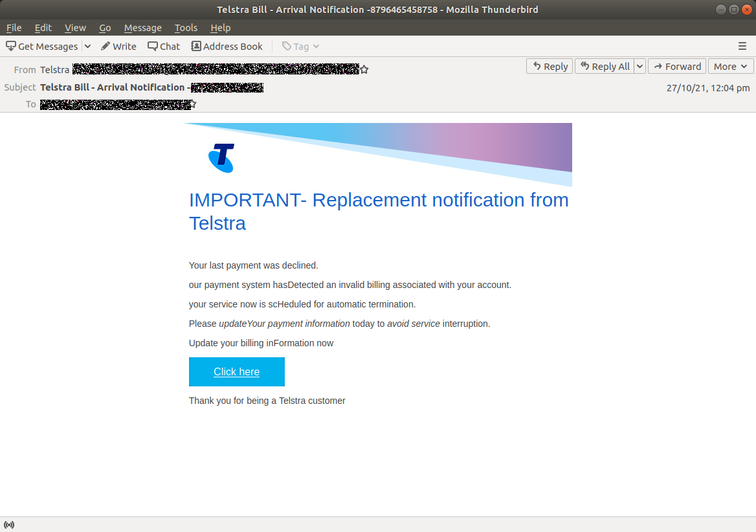The image size is (756, 532).
Task: Open the Address Book
Action: [x=227, y=46]
